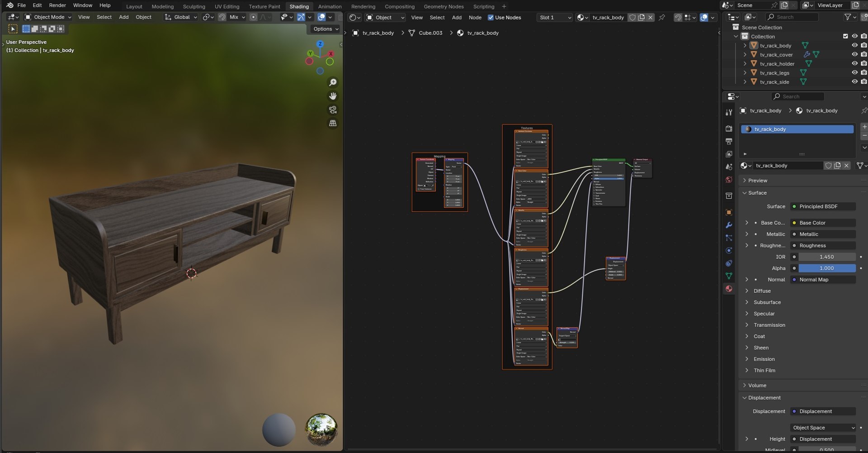Toggle camera view icon in viewport
868x453 pixels.
pyautogui.click(x=333, y=110)
